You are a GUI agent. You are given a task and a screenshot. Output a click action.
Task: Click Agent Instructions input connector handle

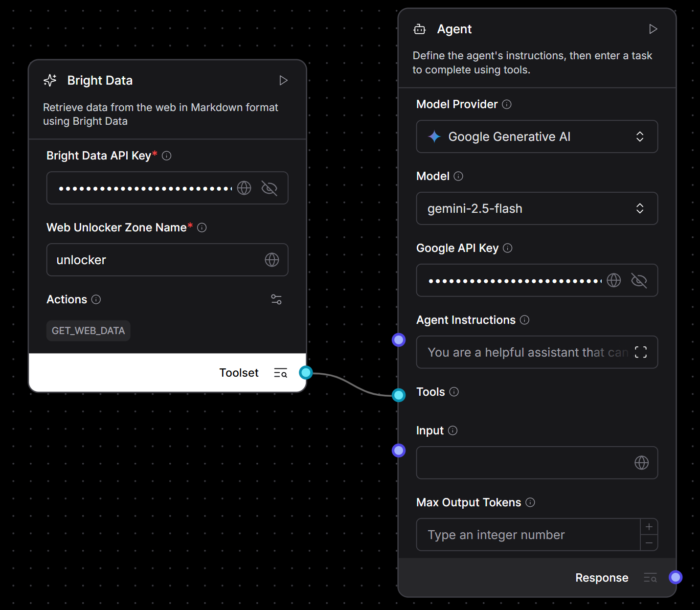399,340
